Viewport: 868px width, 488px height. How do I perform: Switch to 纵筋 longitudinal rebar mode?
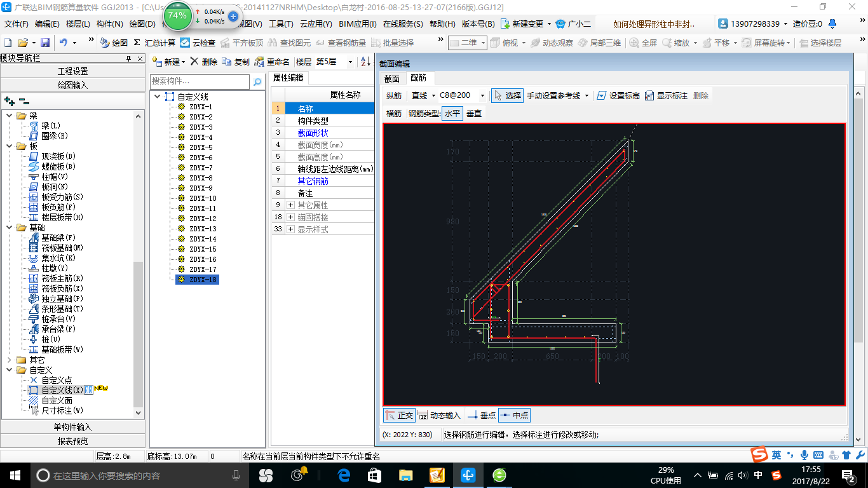394,95
